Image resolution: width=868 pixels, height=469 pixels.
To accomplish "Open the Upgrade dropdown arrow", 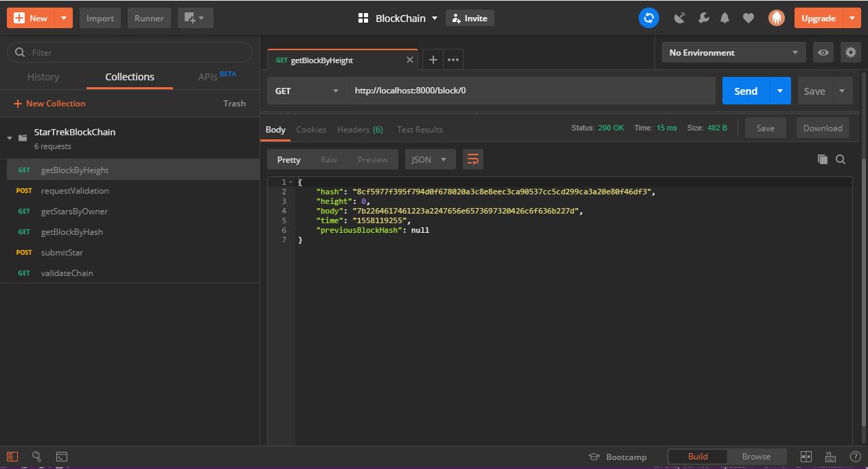I will (x=852, y=19).
